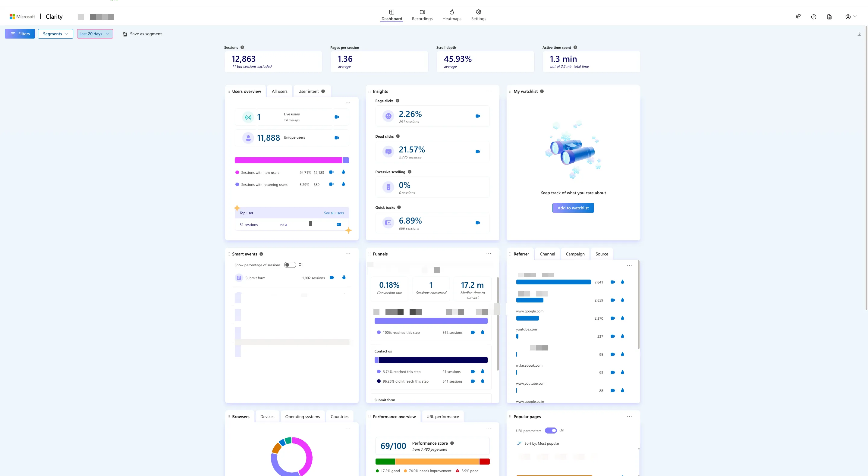Viewport: 868px width, 476px height.
Task: Click the release notes document icon
Action: tap(830, 17)
